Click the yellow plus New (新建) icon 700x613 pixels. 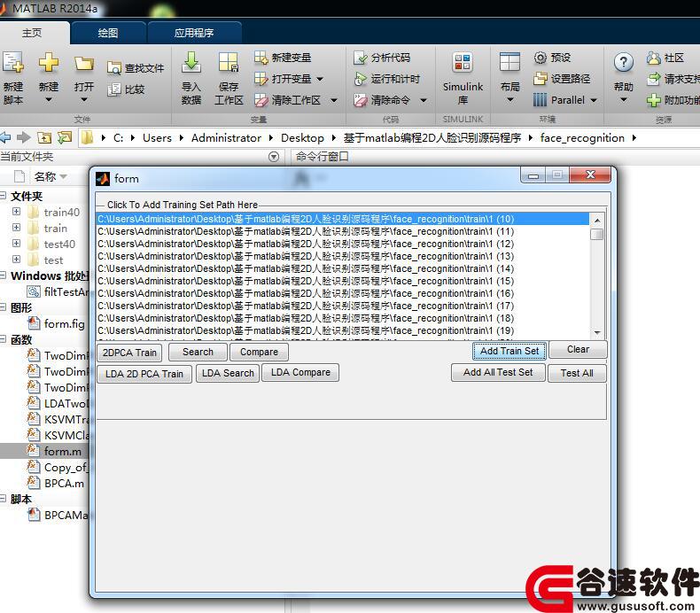point(48,63)
